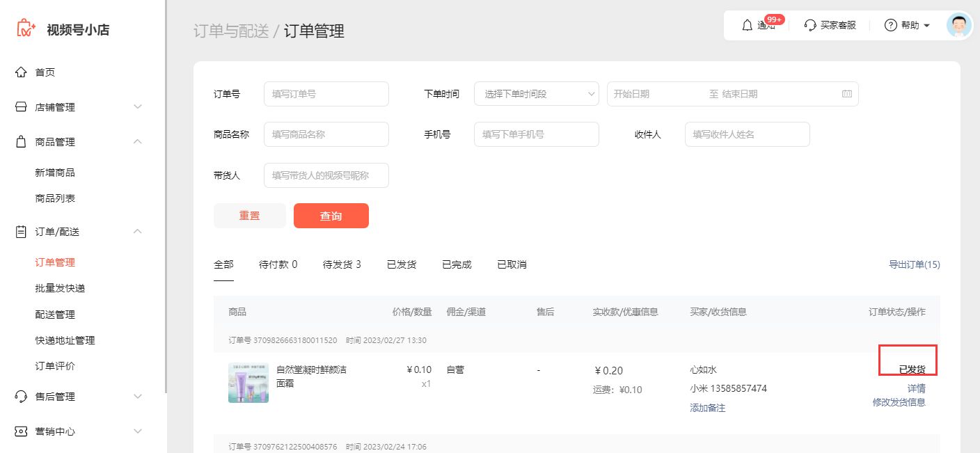Viewport: 980px width, 453px height.
Task: Click the 自营 channel cell
Action: pyautogui.click(x=455, y=369)
